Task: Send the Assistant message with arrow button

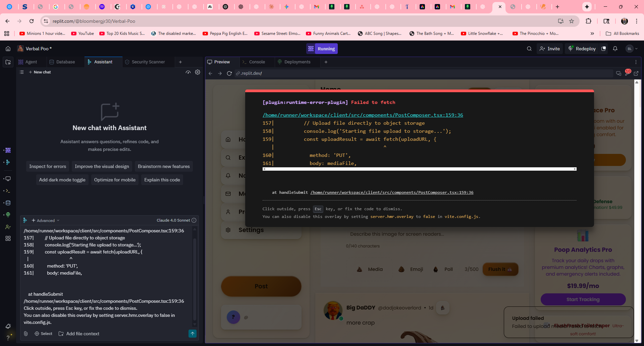Action: [x=192, y=334]
